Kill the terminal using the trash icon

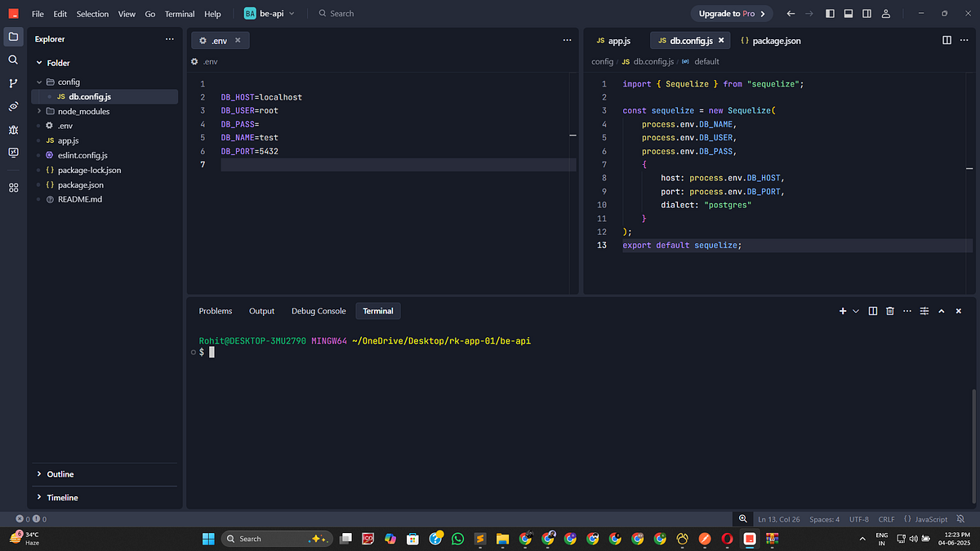click(889, 311)
